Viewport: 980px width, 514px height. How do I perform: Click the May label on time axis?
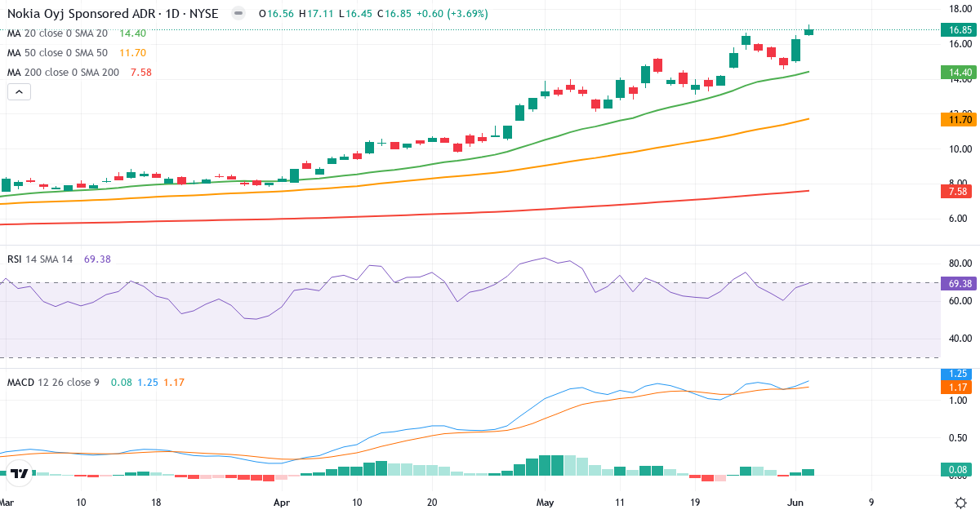[x=543, y=503]
